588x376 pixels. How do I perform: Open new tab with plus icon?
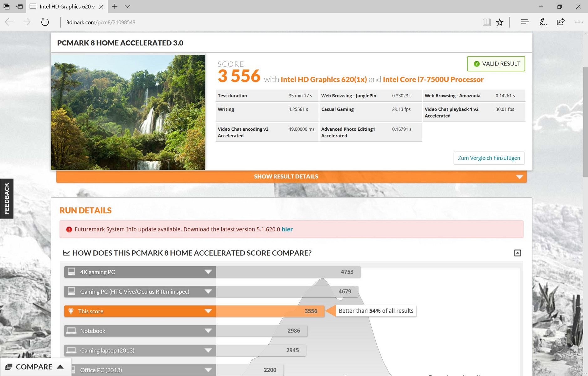115,6
